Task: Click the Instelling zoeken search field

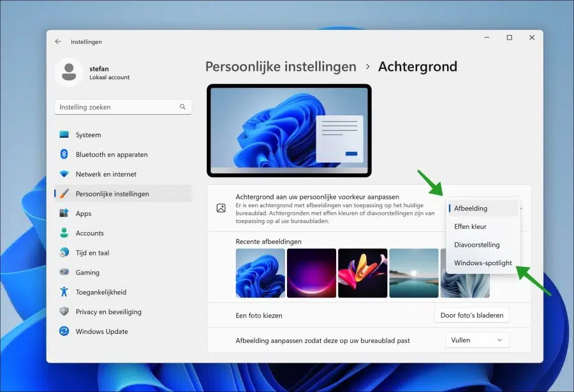Action: point(123,107)
